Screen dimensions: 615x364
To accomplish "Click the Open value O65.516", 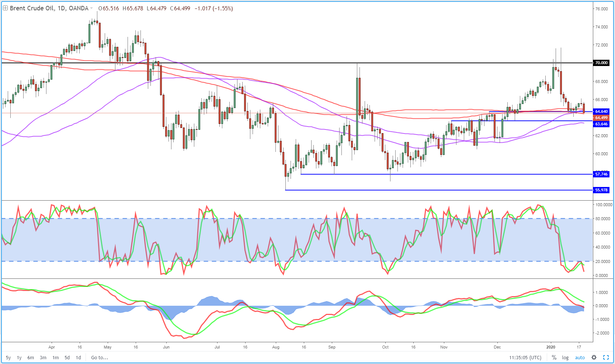I will [109, 8].
